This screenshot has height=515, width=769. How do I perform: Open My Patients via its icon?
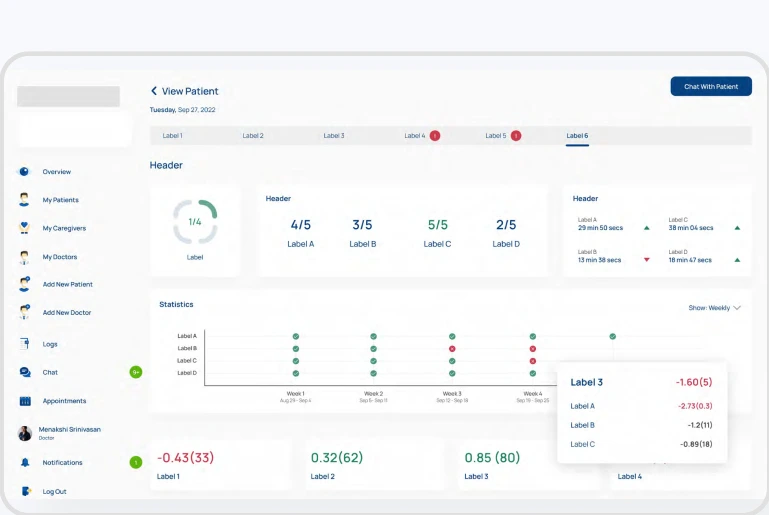tap(24, 200)
